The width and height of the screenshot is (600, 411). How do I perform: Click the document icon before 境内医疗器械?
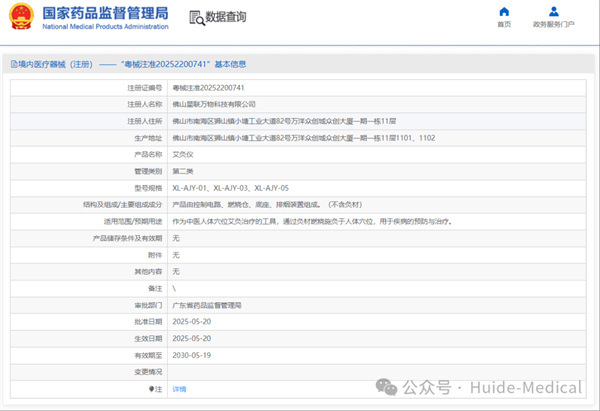14,64
